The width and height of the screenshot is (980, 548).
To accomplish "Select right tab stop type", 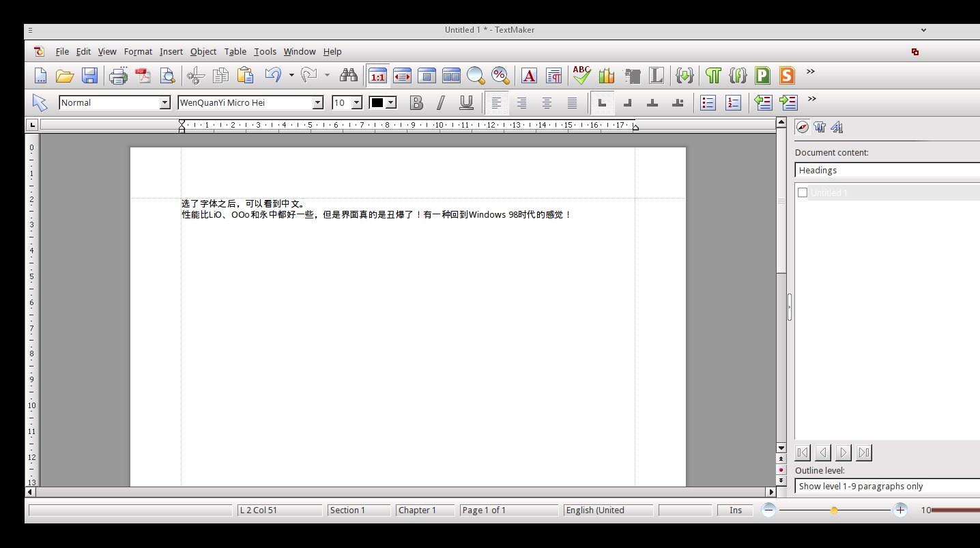I will click(627, 102).
